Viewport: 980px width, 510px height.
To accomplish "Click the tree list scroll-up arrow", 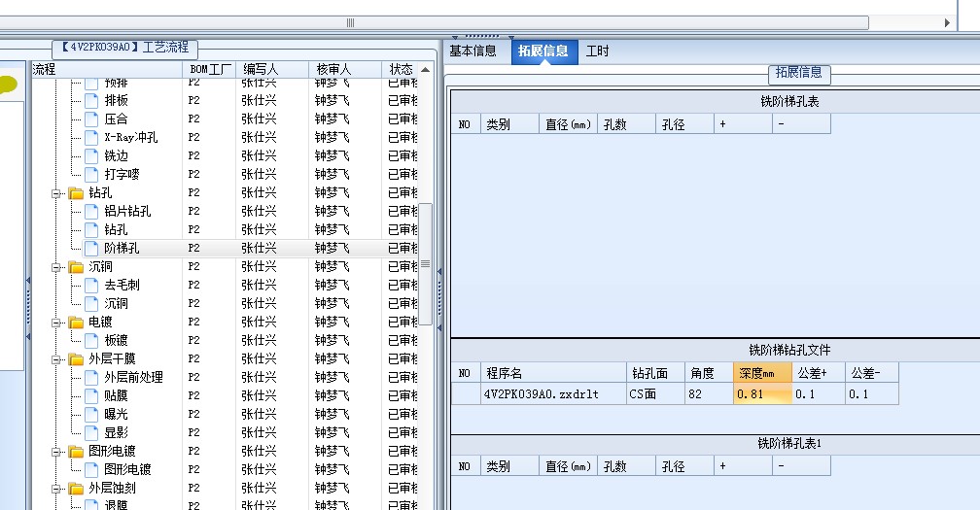I will click(426, 69).
